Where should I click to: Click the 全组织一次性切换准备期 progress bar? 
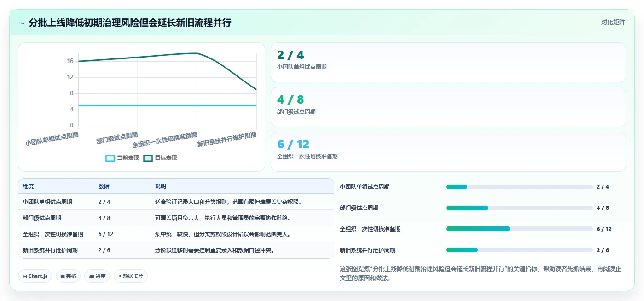tap(519, 229)
